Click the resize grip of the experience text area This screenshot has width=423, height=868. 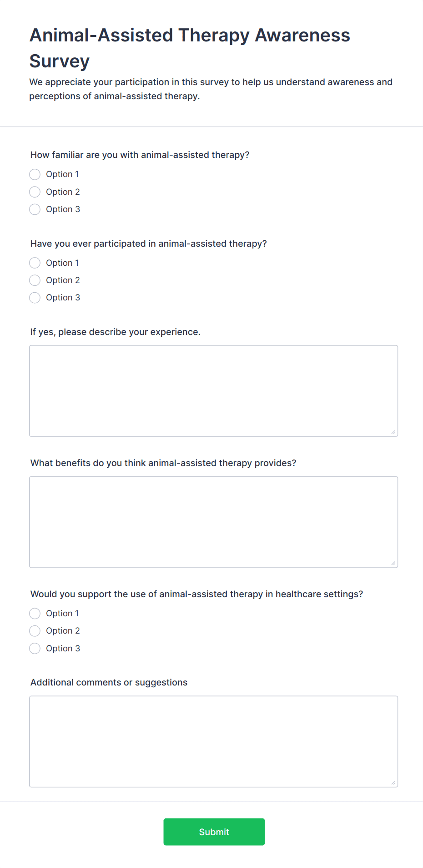click(x=393, y=431)
